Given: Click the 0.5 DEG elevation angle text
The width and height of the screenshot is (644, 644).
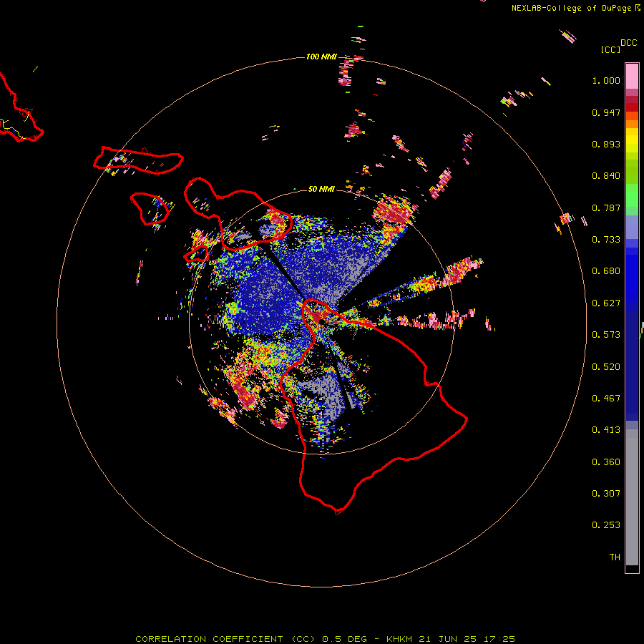Looking at the screenshot, I should pyautogui.click(x=345, y=639).
